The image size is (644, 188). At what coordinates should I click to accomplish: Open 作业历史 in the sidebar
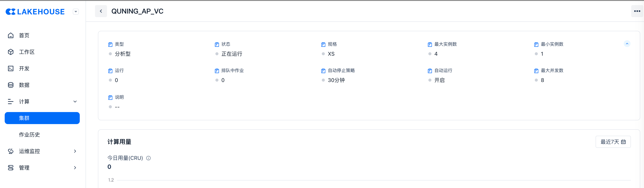[29, 135]
